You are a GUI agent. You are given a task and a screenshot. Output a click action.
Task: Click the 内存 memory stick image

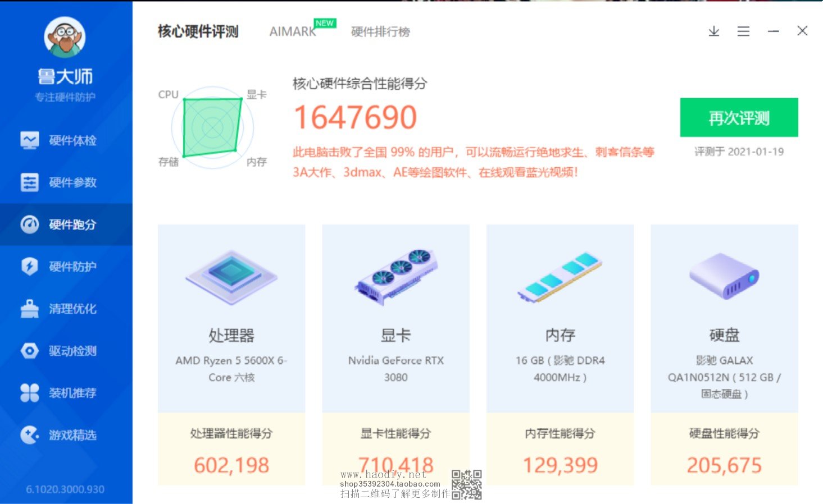(560, 277)
